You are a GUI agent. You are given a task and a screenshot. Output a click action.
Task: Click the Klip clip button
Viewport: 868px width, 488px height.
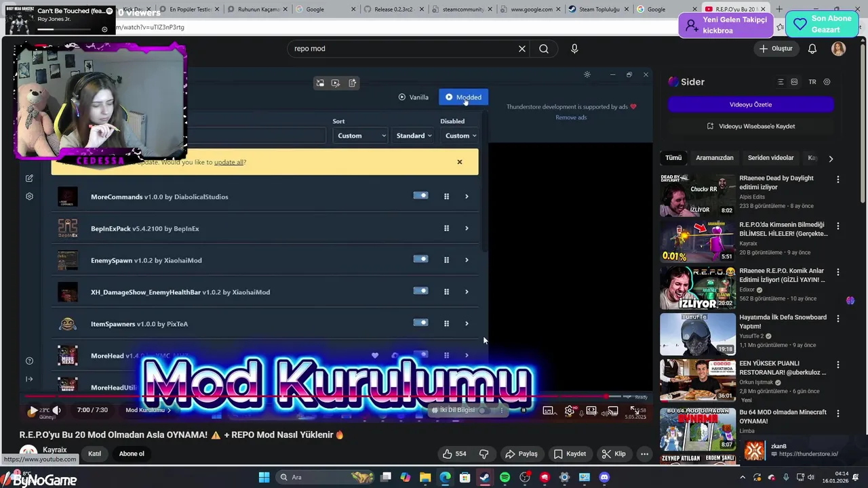[x=614, y=453]
